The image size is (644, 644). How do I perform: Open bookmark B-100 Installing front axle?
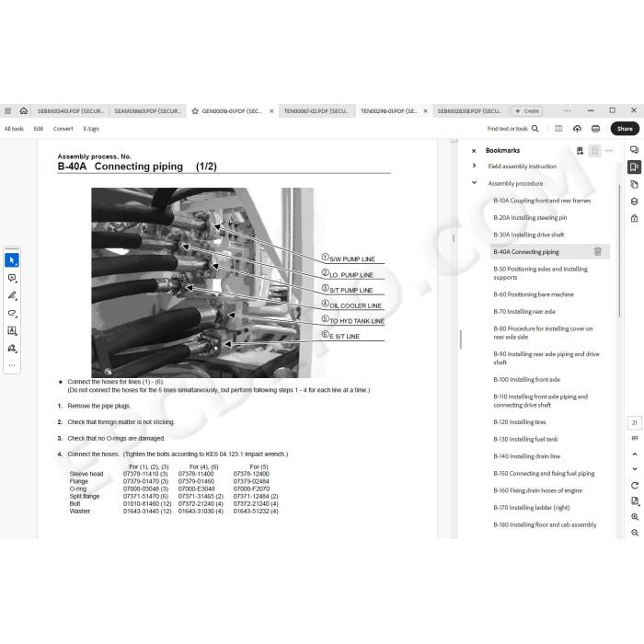click(526, 379)
